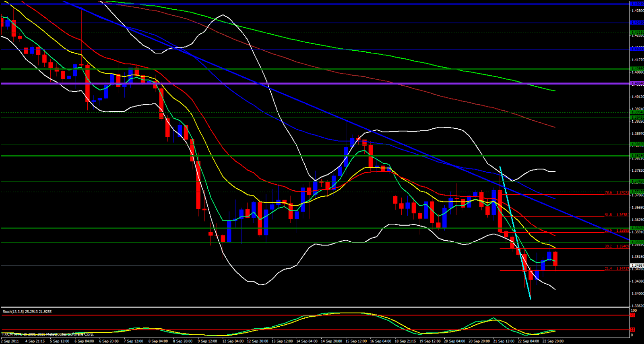
Task: Select the 61.8 Fibonacci level label
Action: click(x=616, y=215)
